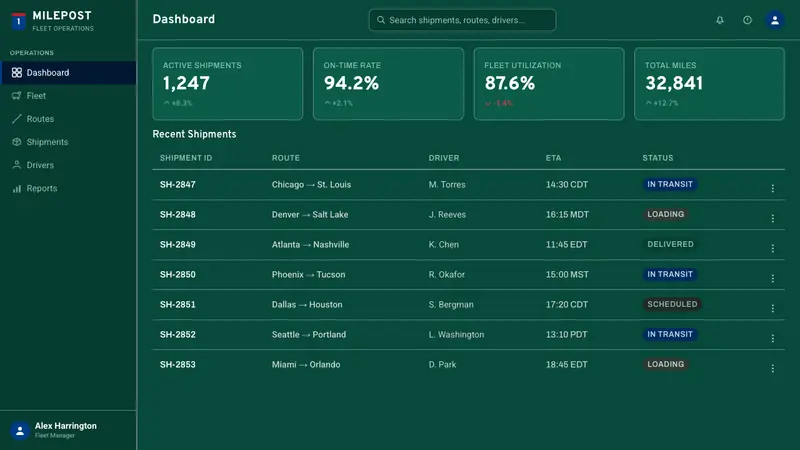Viewport: 800px width, 450px height.
Task: Click the Chicago → St. Louis route
Action: (311, 185)
